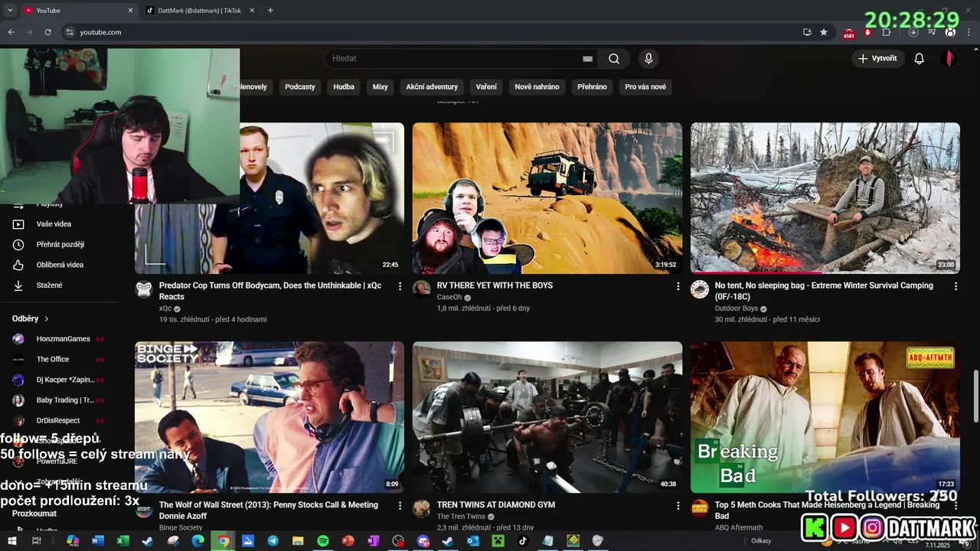Open the xQc channel avatar
This screenshot has height=551, width=980.
[144, 289]
